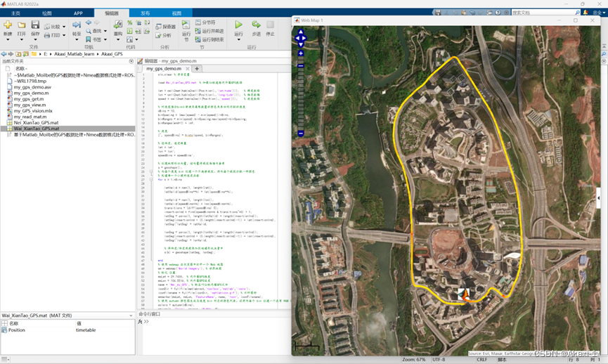
Task: Pan the Web Map upward
Action: (301, 32)
